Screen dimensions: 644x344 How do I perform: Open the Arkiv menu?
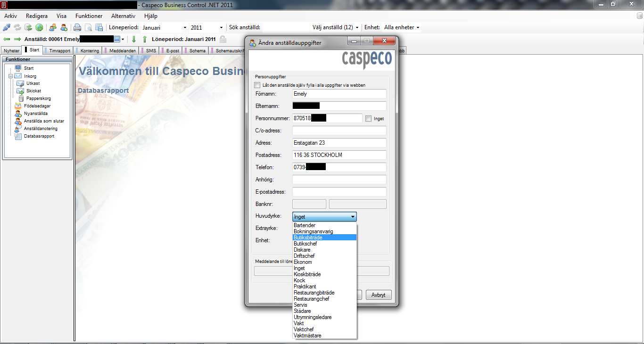click(11, 16)
